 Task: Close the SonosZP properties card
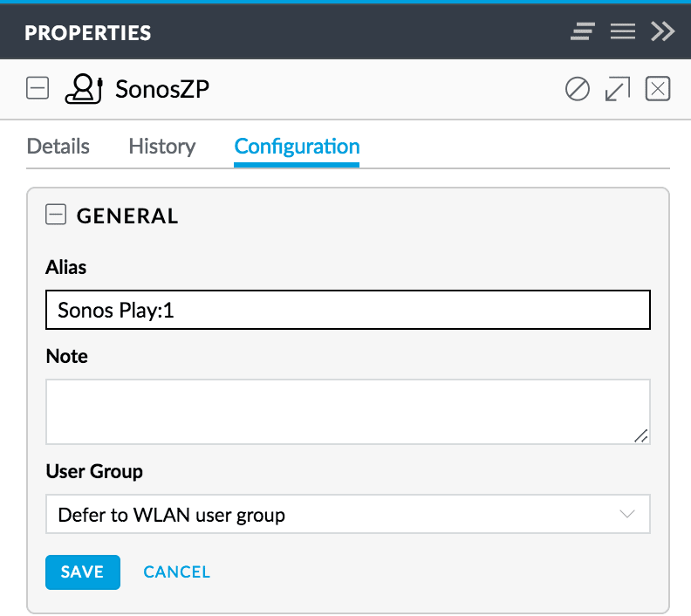pyautogui.click(x=658, y=89)
